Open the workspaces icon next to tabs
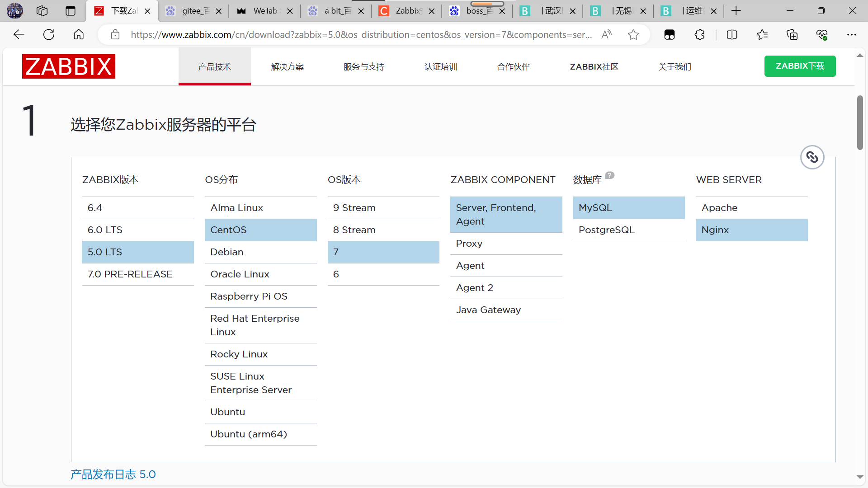This screenshot has height=488, width=868. [x=42, y=10]
